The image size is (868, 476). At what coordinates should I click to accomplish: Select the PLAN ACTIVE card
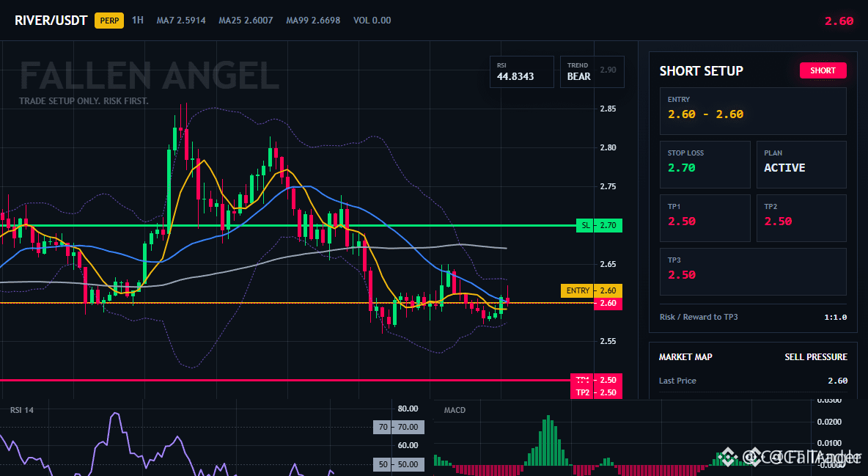point(801,164)
